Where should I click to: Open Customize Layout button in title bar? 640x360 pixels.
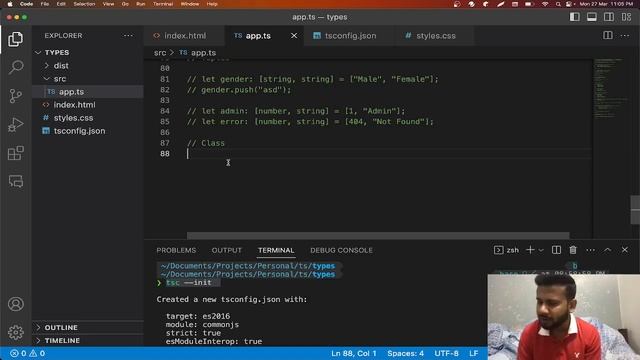[626, 17]
